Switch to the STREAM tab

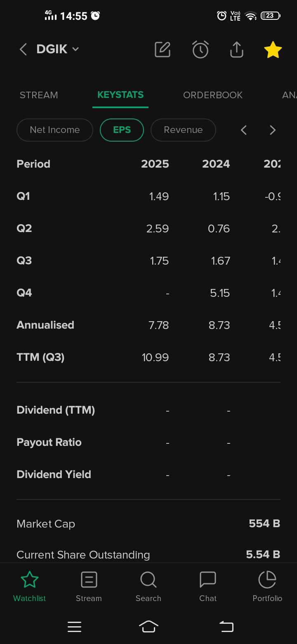[x=39, y=95]
